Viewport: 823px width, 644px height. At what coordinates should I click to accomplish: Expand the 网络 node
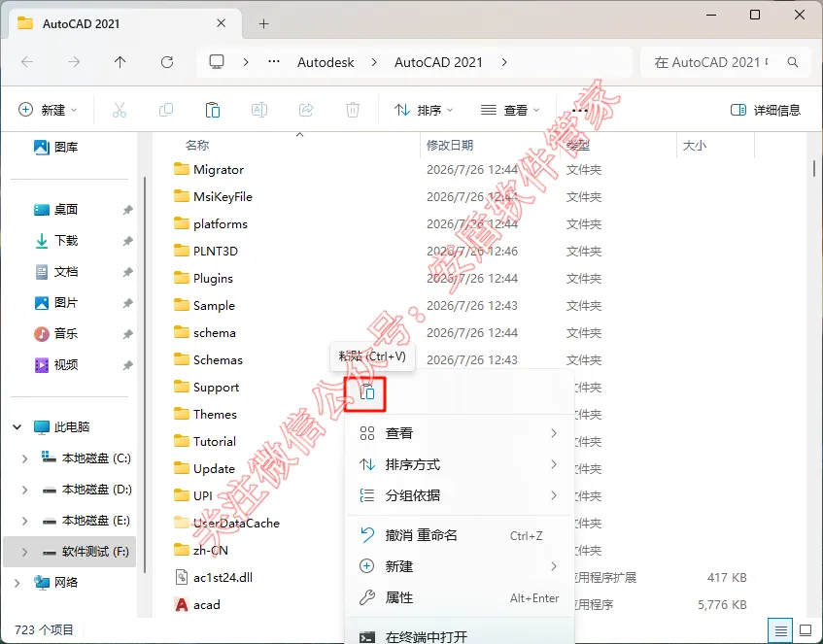coord(17,583)
